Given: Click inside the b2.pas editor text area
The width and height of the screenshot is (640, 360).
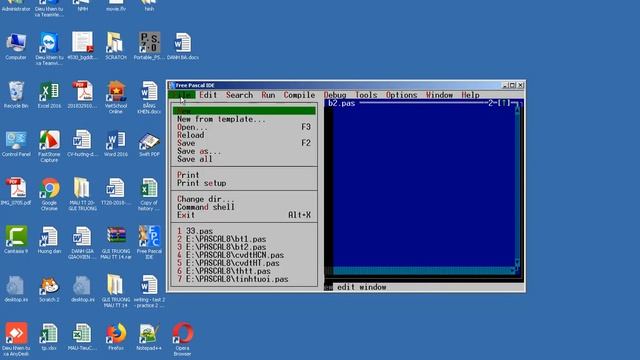Looking at the screenshot, I should (x=424, y=187).
